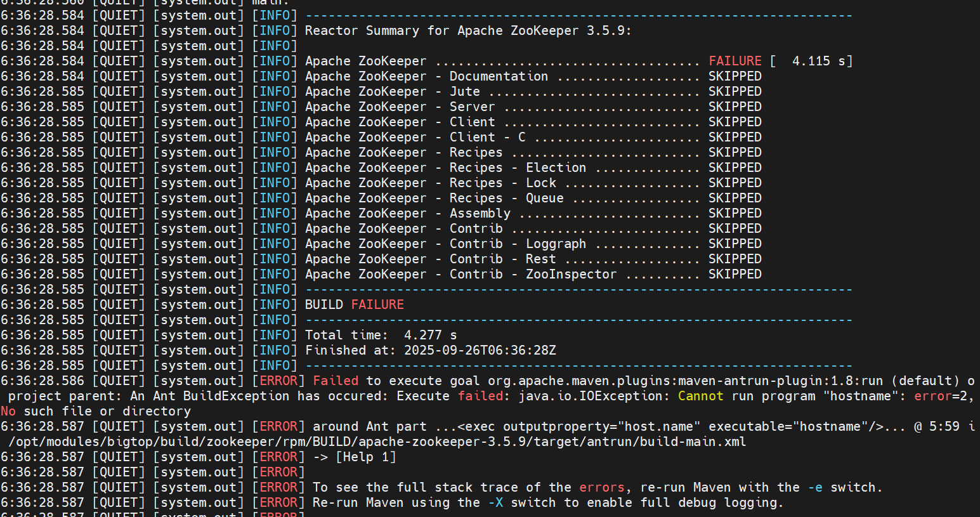Click the red FAILURE status for Apache ZooKeeper
Viewport: 980px width, 517px height.
tap(735, 61)
